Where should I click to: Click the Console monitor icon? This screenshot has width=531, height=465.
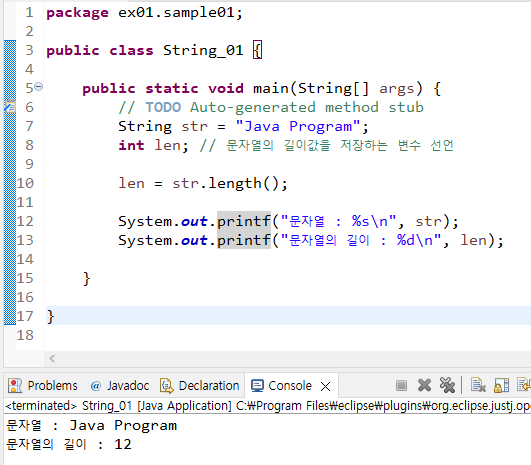pyautogui.click(x=257, y=386)
